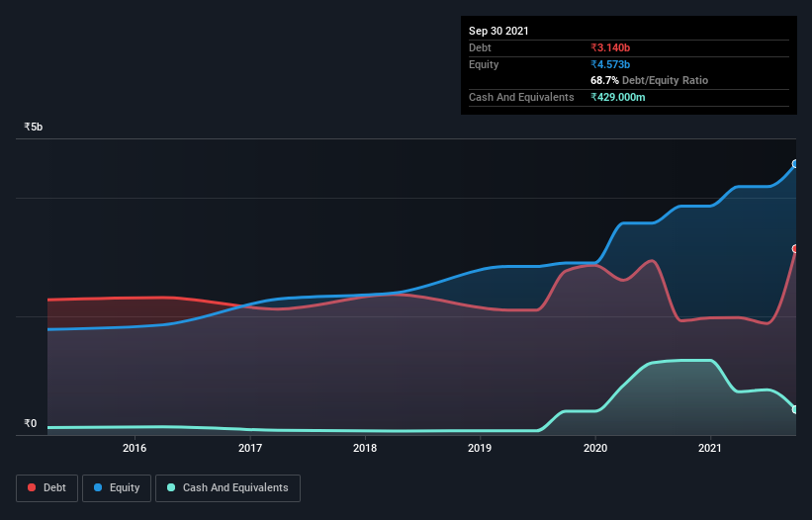Click the ₹429.000m cash value in the tooltip
This screenshot has width=812, height=520.
pyautogui.click(x=618, y=97)
